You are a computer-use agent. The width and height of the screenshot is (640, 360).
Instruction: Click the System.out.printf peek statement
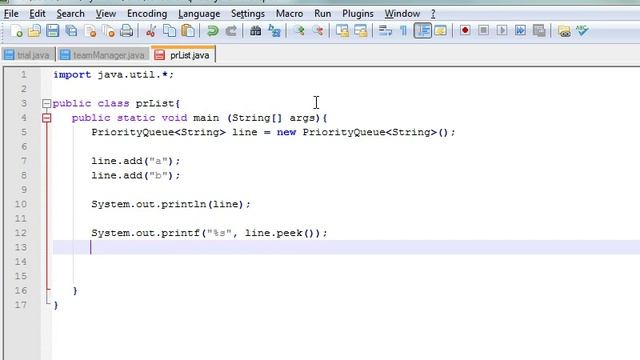[x=209, y=233]
